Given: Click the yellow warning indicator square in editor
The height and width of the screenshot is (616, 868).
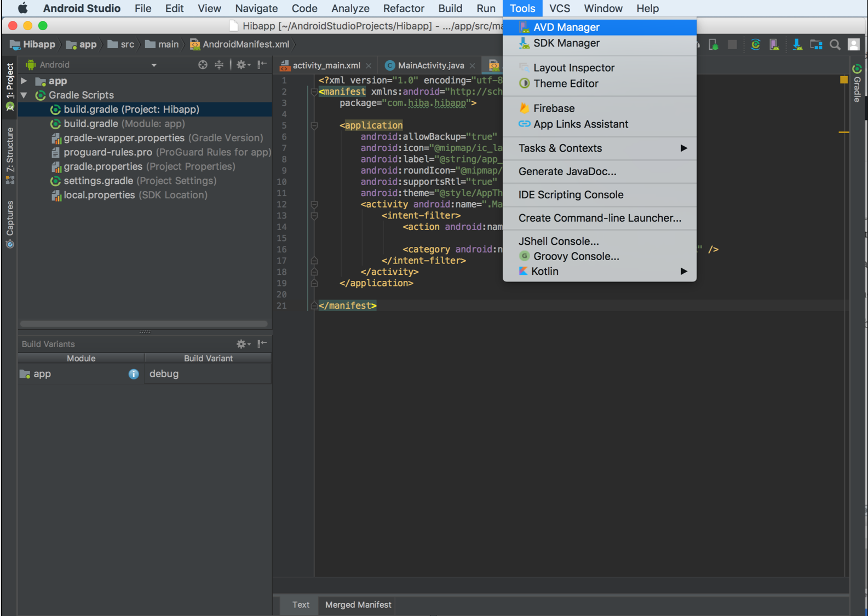Looking at the screenshot, I should pyautogui.click(x=844, y=80).
